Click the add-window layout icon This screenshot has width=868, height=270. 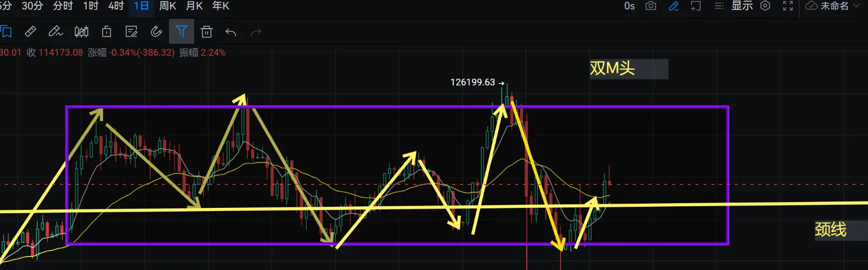(696, 6)
